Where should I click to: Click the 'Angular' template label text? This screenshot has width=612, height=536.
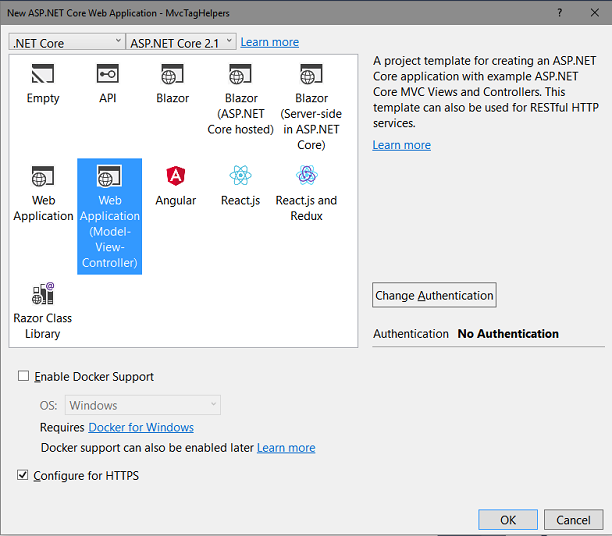pos(176,200)
